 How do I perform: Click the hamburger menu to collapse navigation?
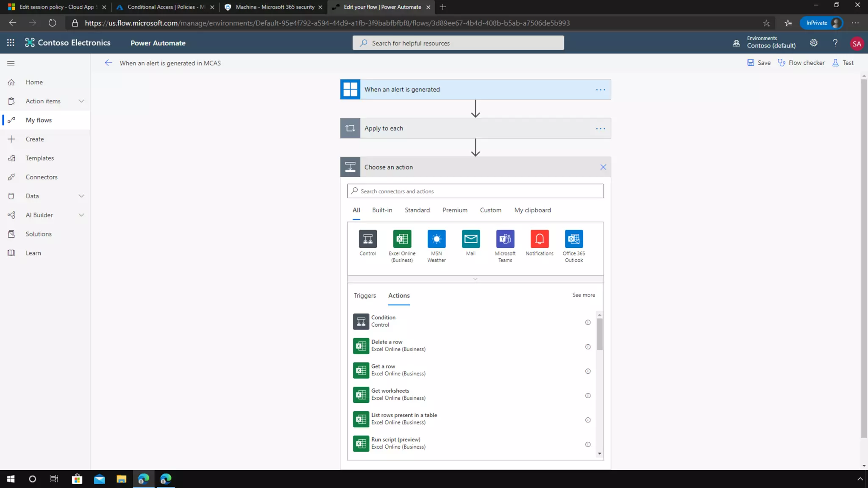point(11,63)
